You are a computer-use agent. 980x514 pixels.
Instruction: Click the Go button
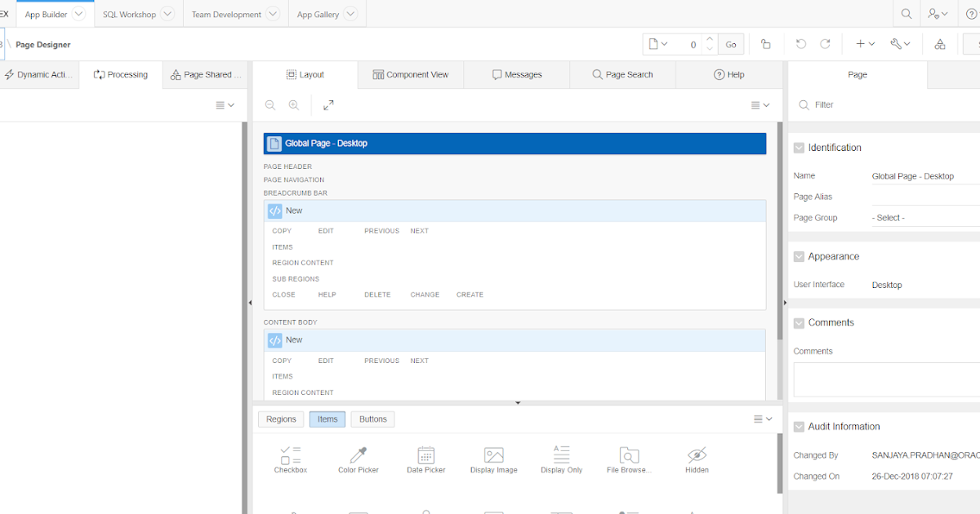click(x=731, y=44)
